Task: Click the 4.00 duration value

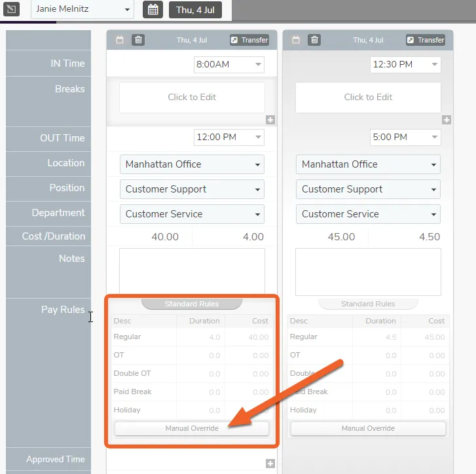Action: pyautogui.click(x=253, y=237)
